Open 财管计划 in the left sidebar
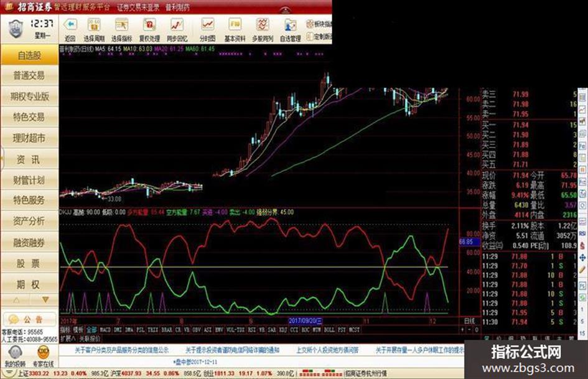 (29, 180)
